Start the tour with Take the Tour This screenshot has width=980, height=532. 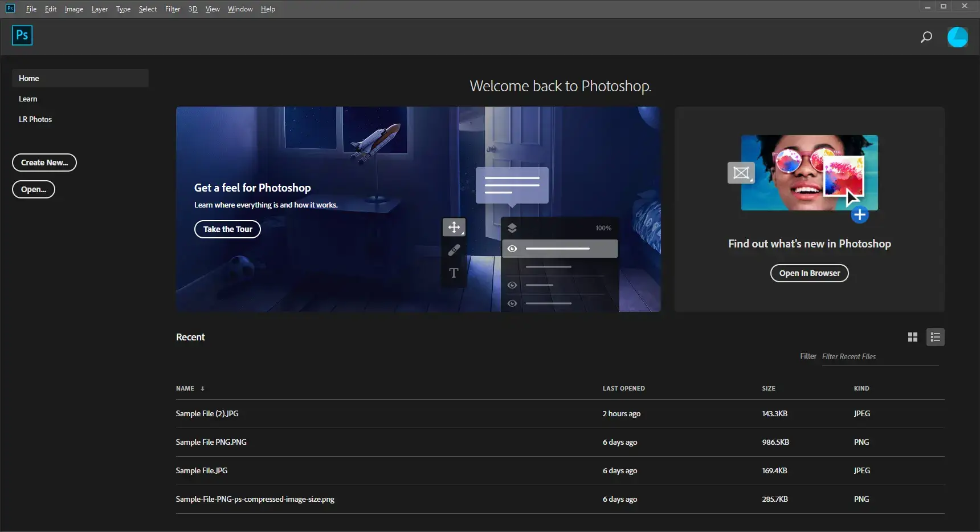[227, 229]
